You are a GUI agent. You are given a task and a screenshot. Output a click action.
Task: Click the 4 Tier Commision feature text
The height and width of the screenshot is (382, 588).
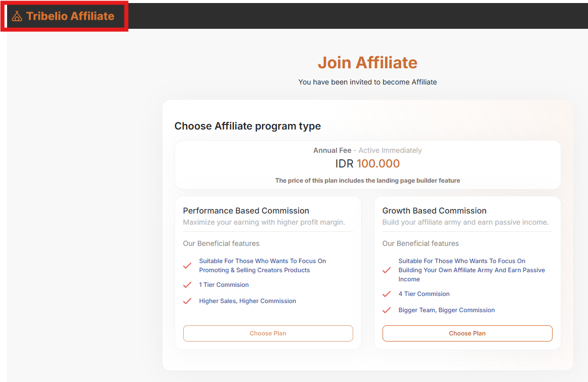[x=424, y=294]
